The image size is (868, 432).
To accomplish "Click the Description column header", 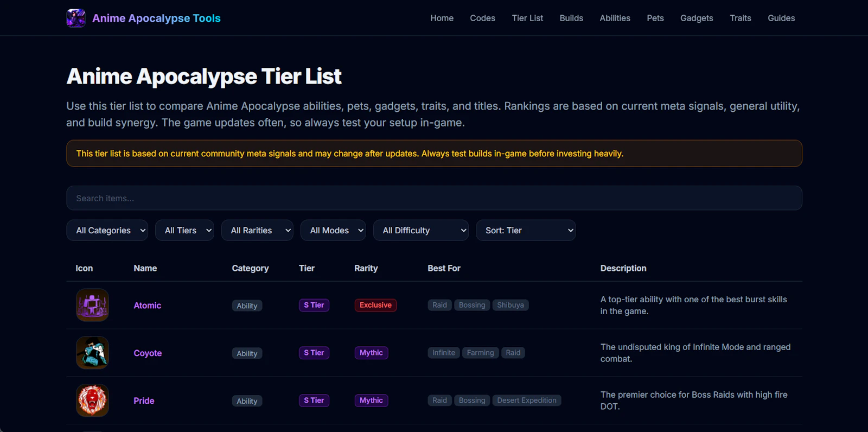I will tap(623, 268).
